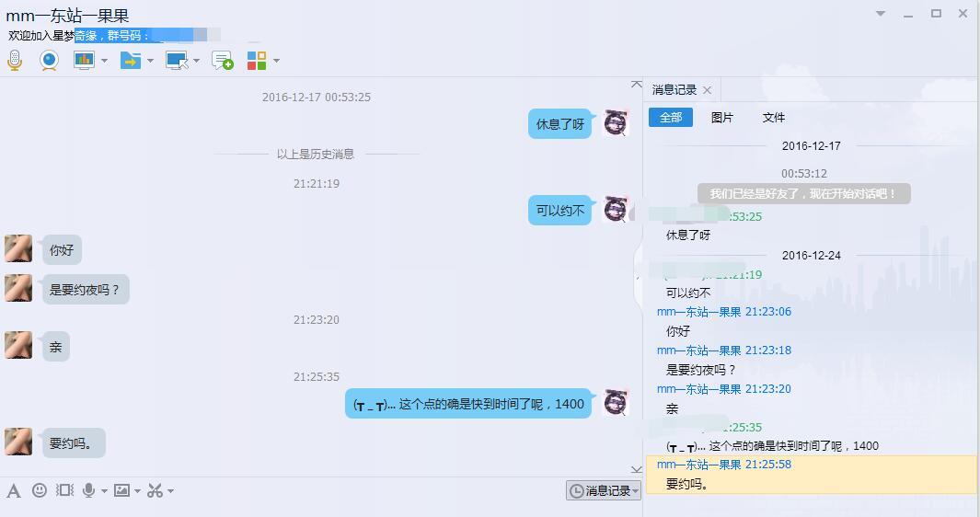
Task: Open the emoji smiley picker
Action: pos(40,490)
